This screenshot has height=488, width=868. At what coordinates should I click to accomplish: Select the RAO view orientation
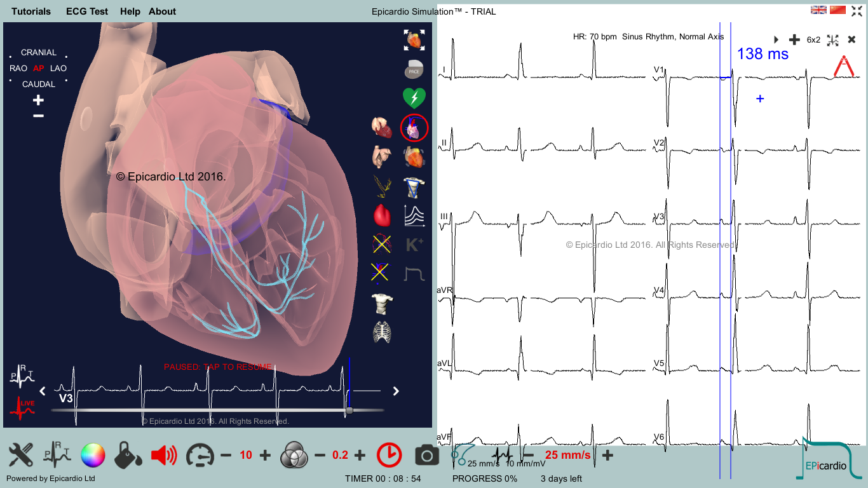tap(18, 68)
